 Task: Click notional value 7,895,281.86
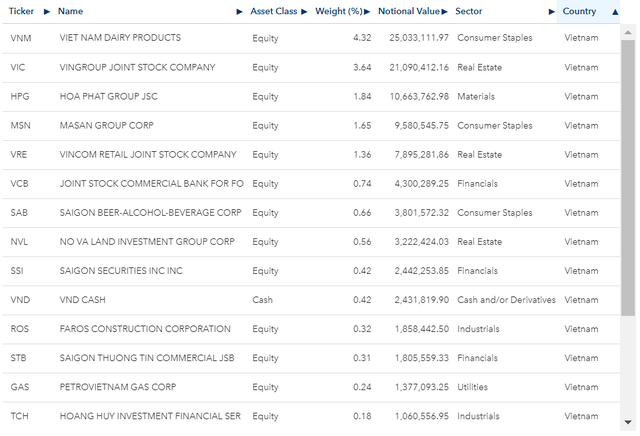click(x=421, y=155)
